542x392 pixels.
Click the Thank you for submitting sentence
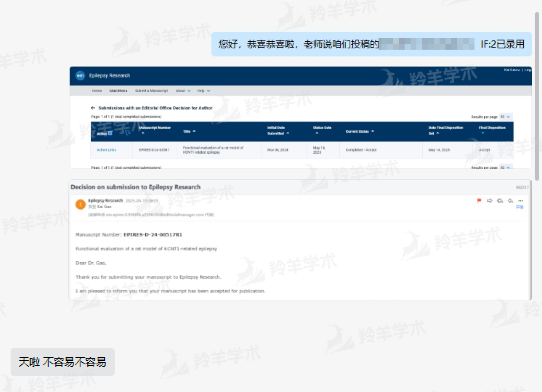[x=148, y=277]
